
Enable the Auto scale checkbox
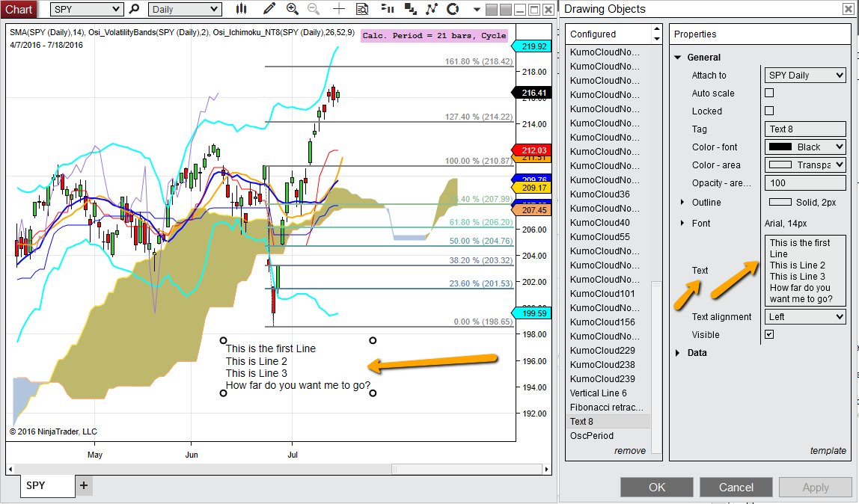(x=768, y=93)
